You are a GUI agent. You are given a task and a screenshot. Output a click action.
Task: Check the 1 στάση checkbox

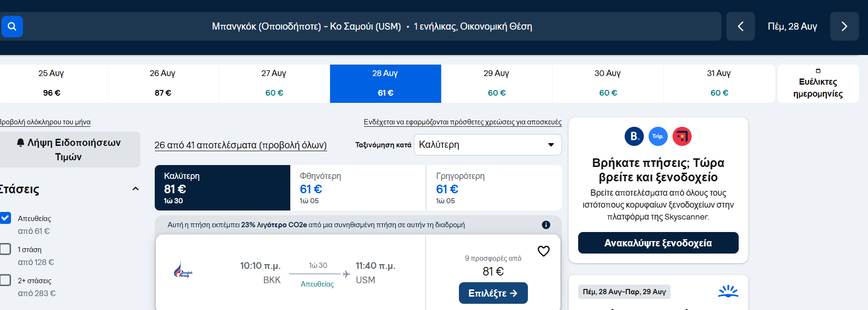point(5,249)
